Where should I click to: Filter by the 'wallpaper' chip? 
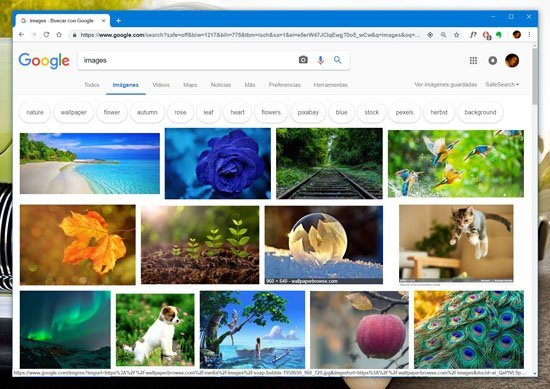point(74,112)
